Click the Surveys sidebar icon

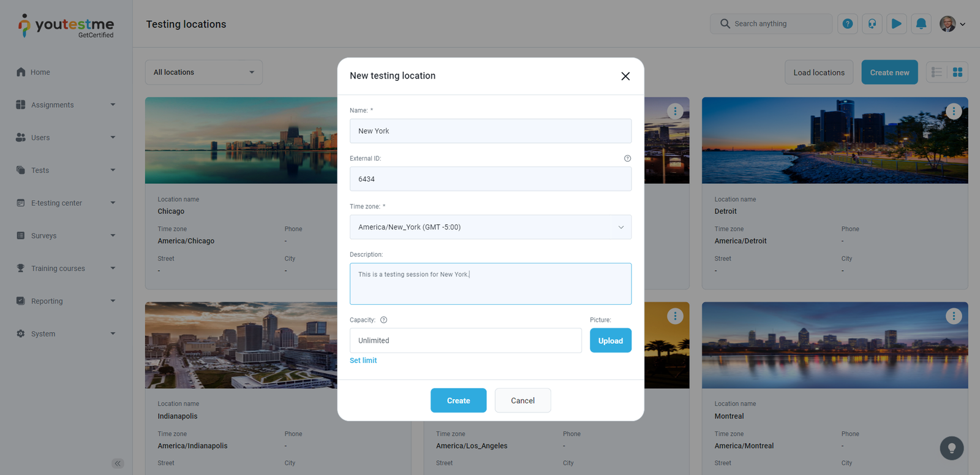21,235
